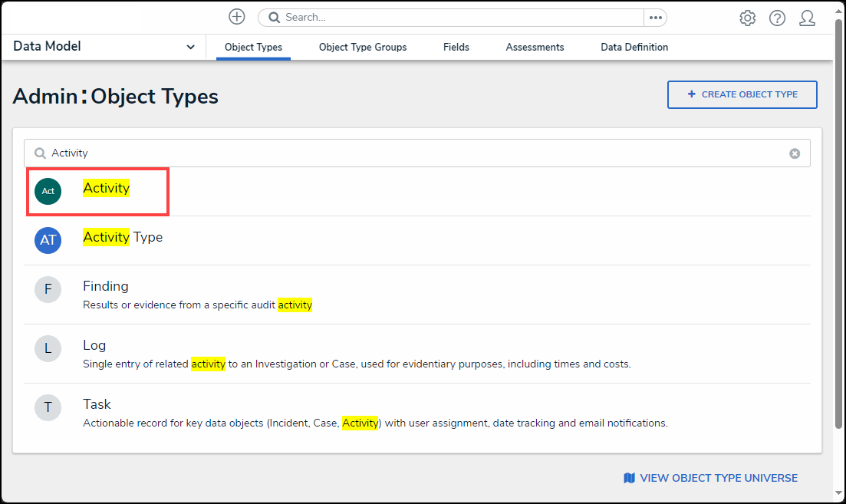
Task: Click the Create Object Type button
Action: click(742, 94)
